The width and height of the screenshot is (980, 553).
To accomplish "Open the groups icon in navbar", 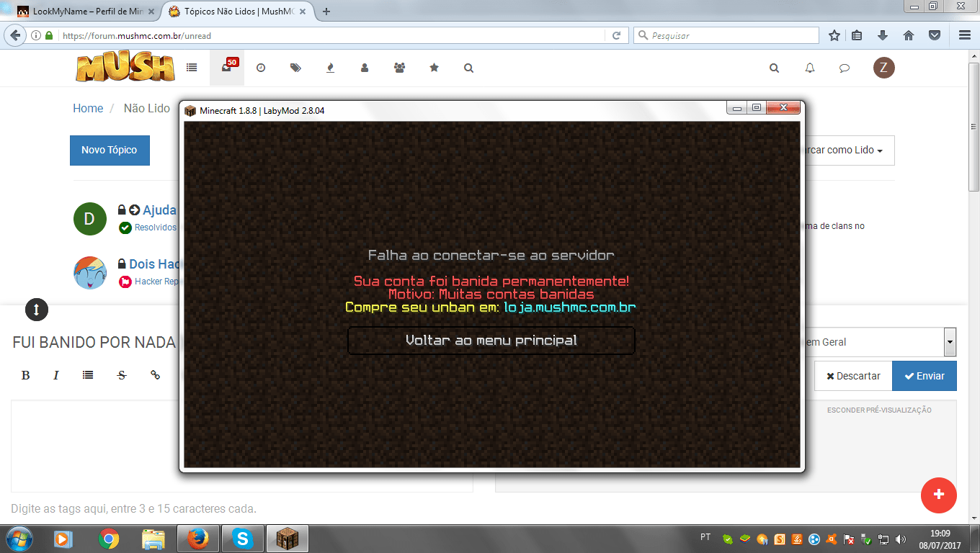I will pos(399,68).
